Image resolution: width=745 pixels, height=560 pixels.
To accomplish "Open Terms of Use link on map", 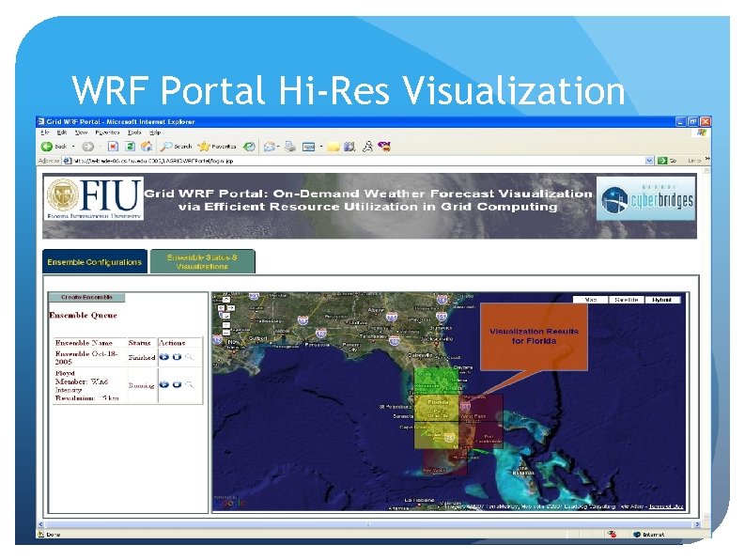I will 666,506.
